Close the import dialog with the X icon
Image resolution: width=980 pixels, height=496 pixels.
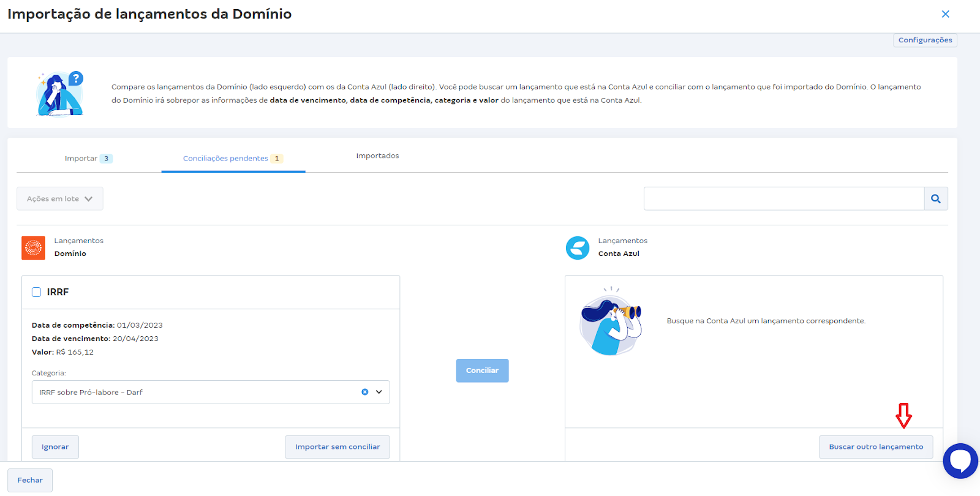pyautogui.click(x=945, y=14)
